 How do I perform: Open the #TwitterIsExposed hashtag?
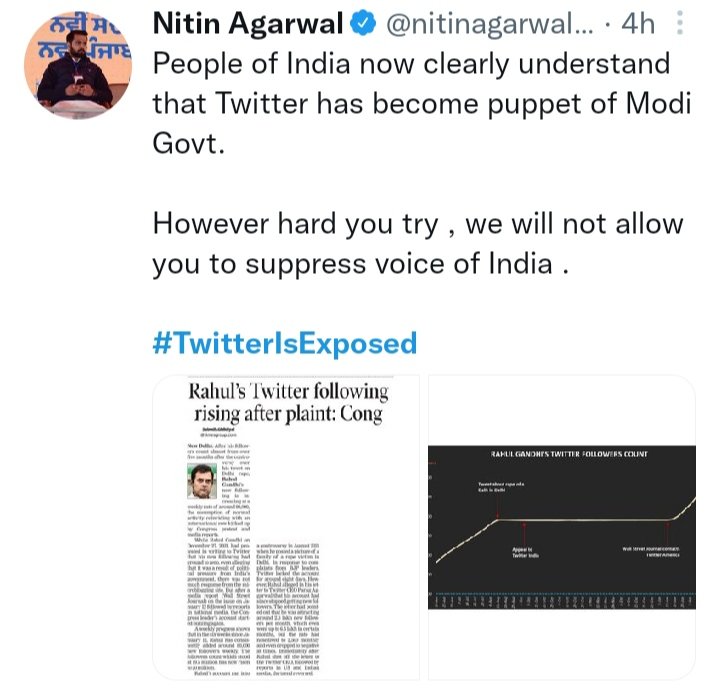[284, 343]
